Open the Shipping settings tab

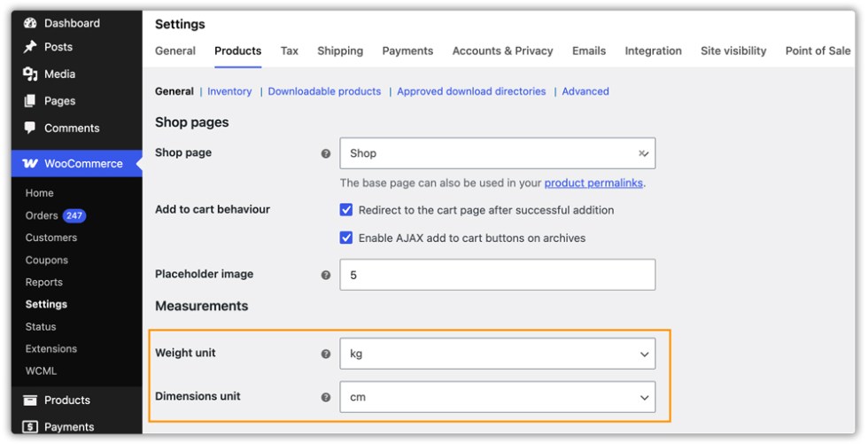(x=340, y=51)
